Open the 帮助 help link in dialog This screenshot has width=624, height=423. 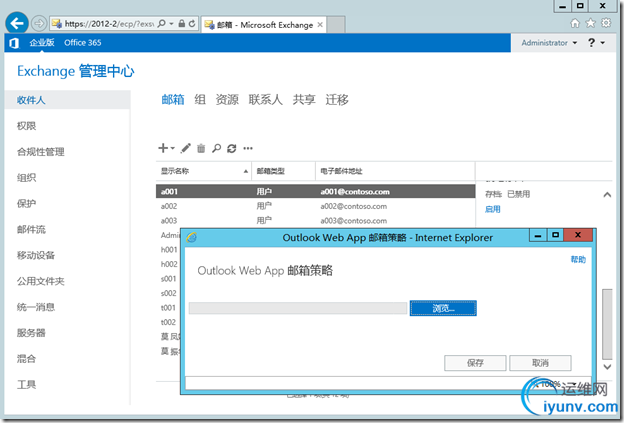pos(578,259)
